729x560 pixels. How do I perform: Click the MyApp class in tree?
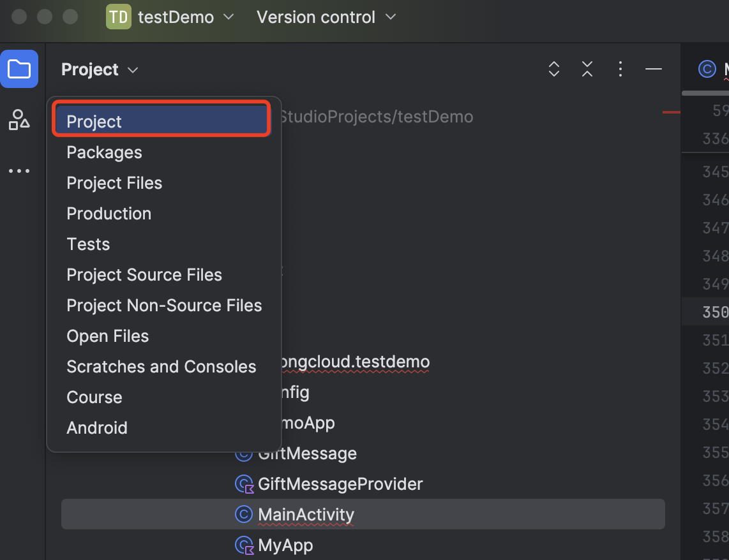[x=285, y=545]
